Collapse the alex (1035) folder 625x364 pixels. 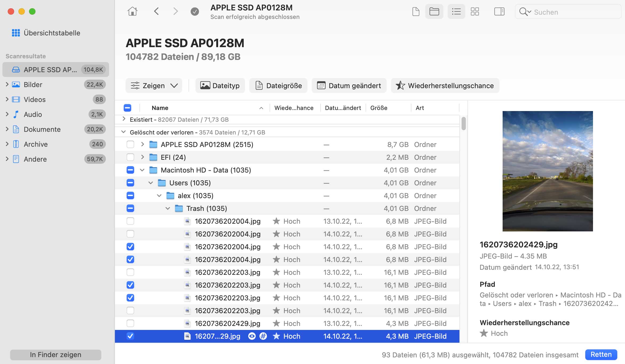tap(159, 196)
